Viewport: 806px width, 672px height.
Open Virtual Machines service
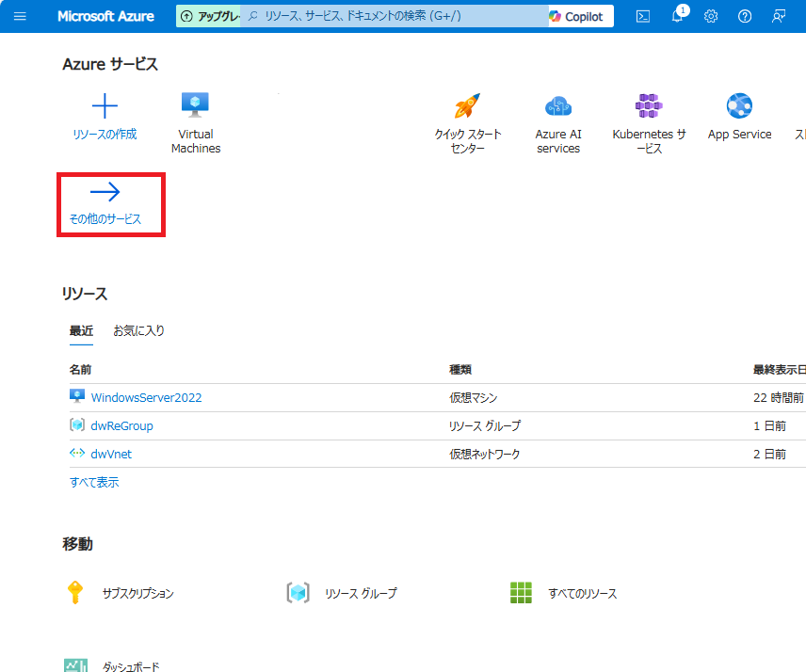[195, 123]
